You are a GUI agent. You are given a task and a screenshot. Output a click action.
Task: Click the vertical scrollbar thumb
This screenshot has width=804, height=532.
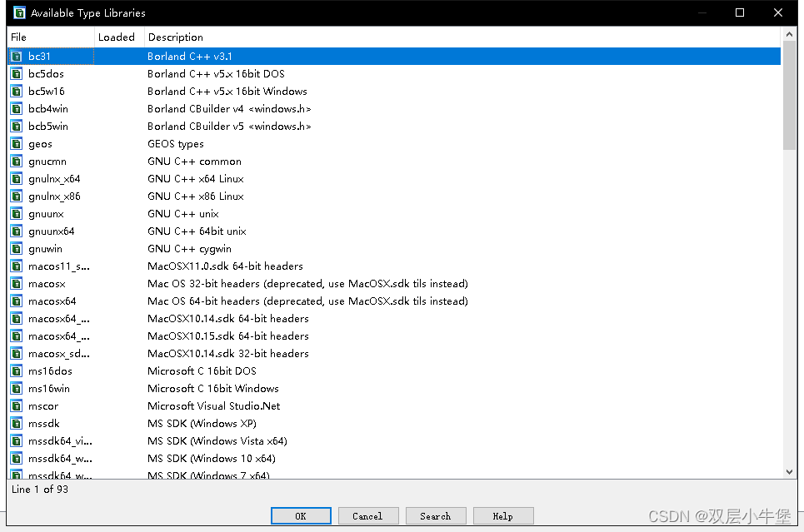pos(789,96)
